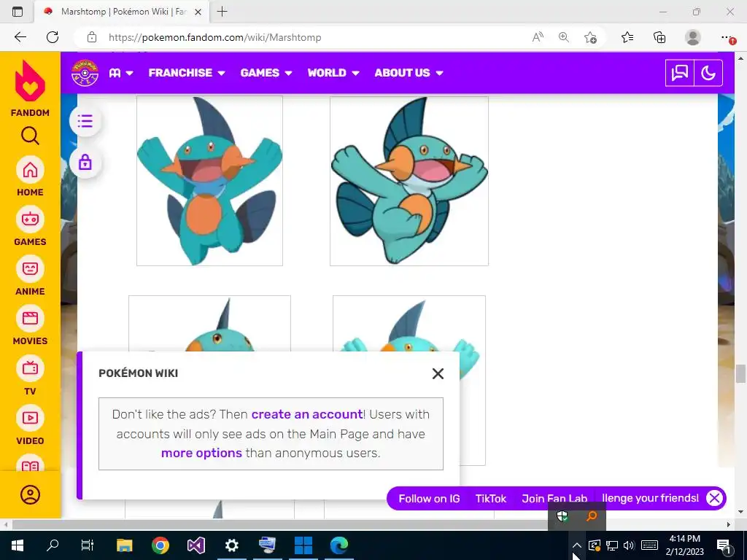Open browser Collections
The image size is (747, 560).
[x=659, y=37]
